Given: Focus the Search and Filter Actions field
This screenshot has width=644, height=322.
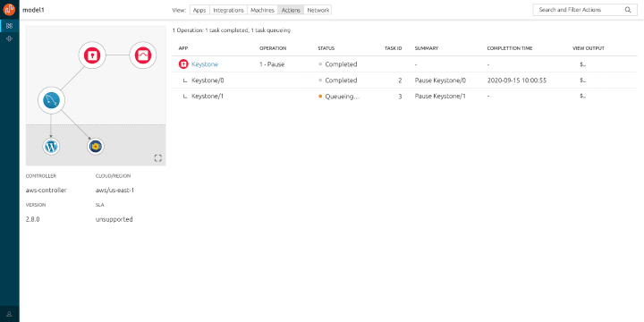Looking at the screenshot, I should coord(584,10).
